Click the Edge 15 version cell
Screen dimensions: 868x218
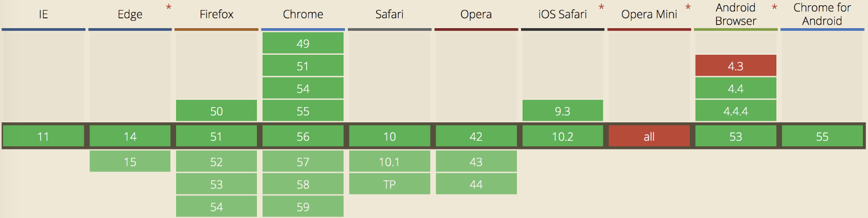click(x=130, y=162)
